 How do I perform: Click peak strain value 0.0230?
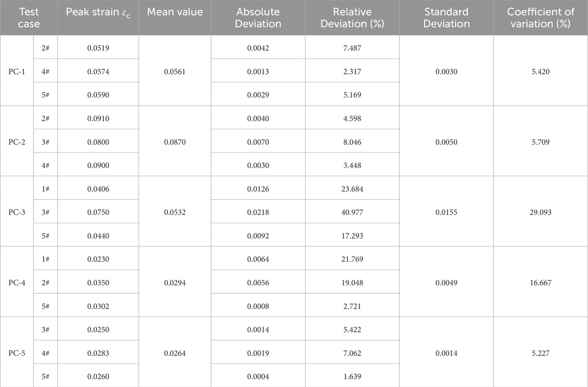coord(98,259)
